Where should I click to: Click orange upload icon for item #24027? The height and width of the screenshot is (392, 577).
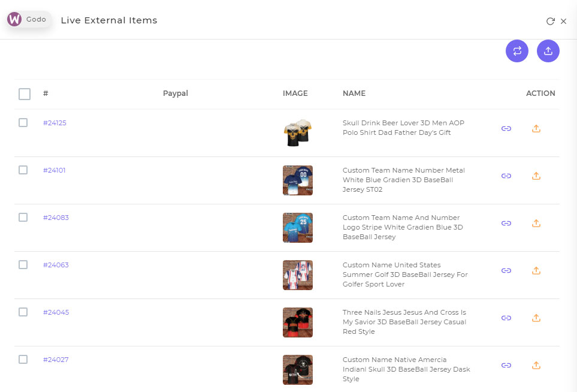pyautogui.click(x=536, y=365)
